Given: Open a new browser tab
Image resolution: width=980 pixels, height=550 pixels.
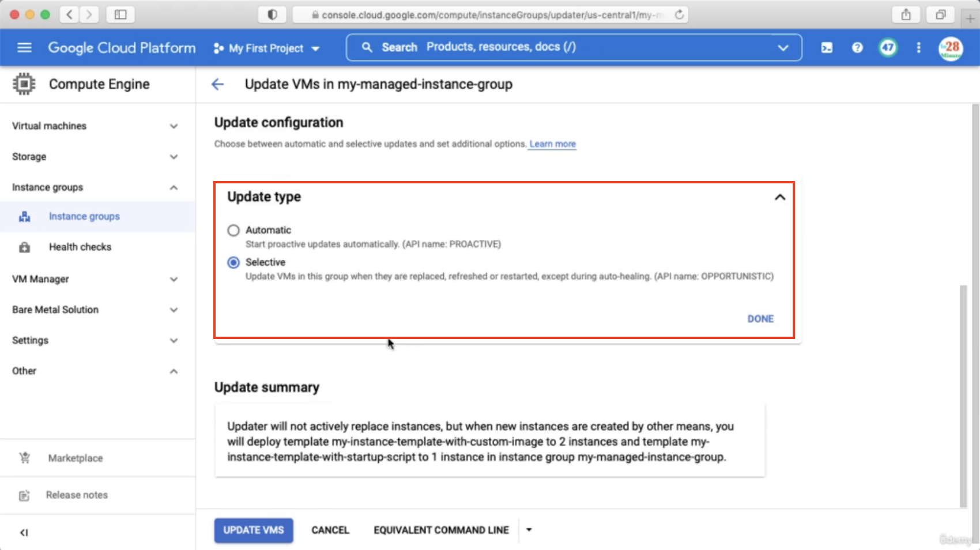Looking at the screenshot, I should coord(970,18).
